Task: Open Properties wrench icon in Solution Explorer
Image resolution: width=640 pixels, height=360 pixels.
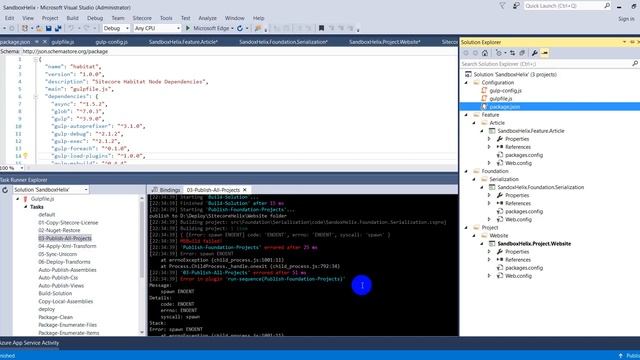Action: click(x=534, y=53)
